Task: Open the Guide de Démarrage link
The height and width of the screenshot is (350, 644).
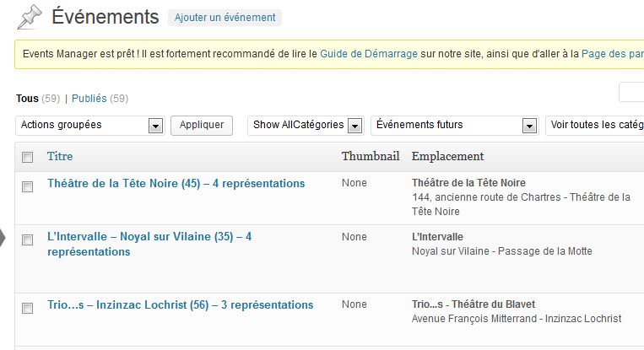Action: pyautogui.click(x=368, y=54)
